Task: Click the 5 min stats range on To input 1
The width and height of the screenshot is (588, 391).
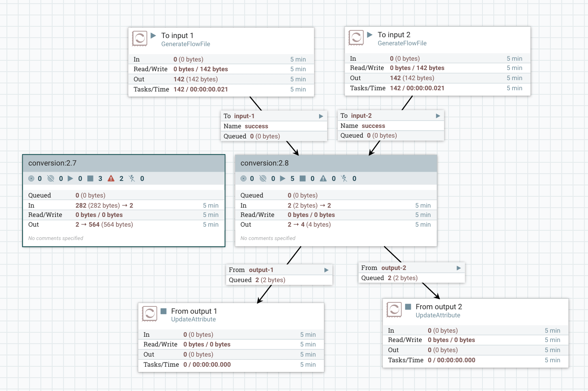Action: click(298, 59)
